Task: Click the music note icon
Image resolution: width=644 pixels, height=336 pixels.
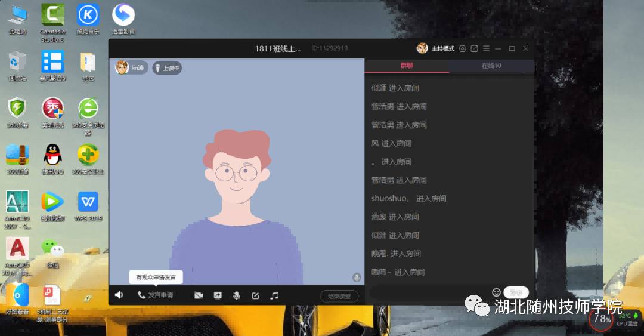Action: [x=274, y=295]
